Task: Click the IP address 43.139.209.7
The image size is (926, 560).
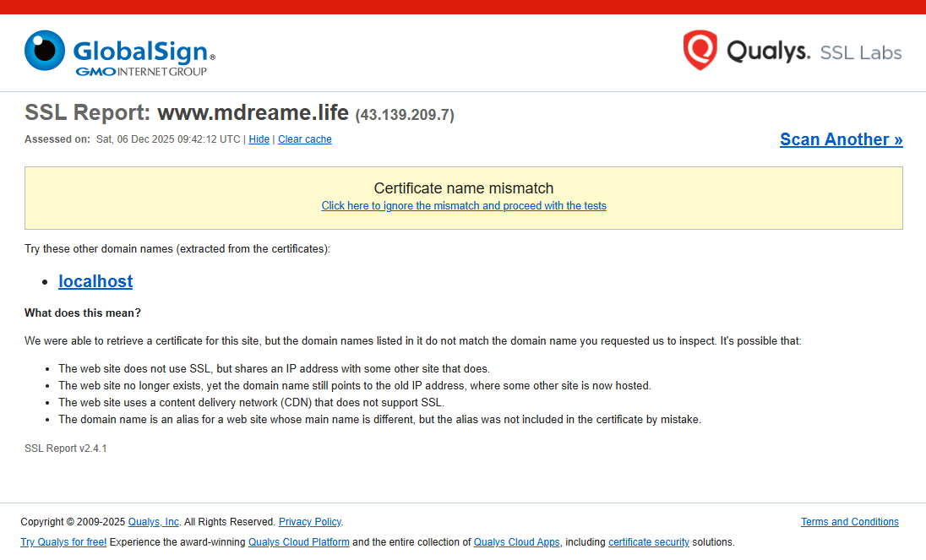Action: coord(405,115)
